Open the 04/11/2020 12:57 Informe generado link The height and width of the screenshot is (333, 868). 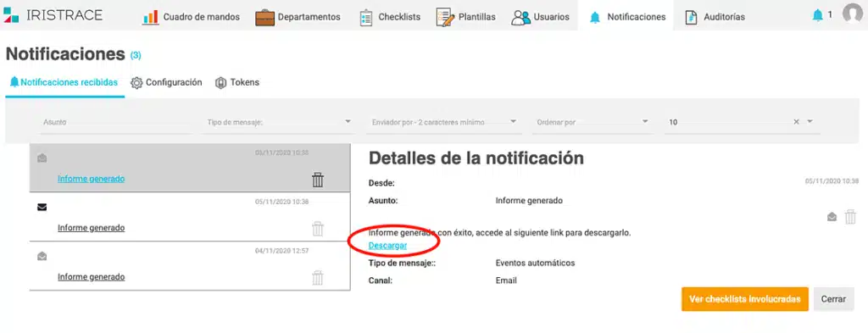click(91, 276)
